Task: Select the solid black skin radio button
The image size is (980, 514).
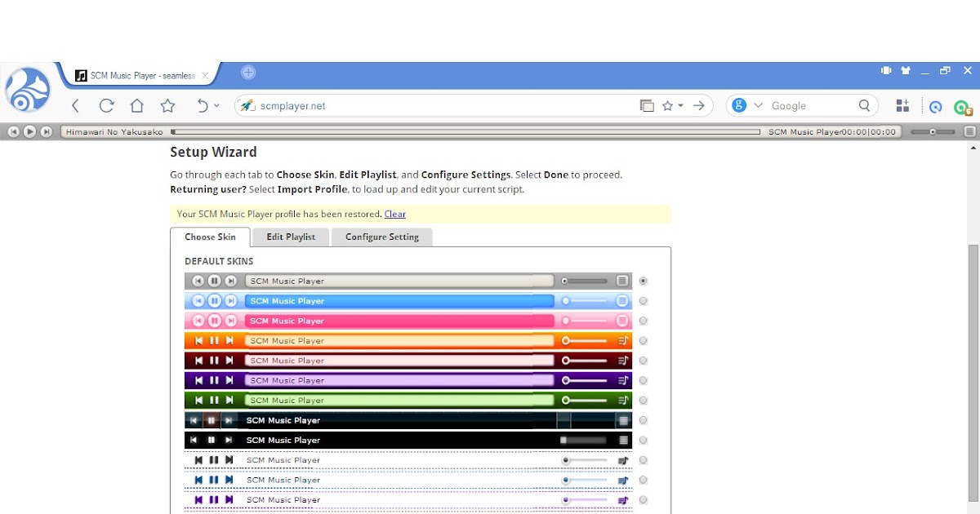Action: point(644,441)
